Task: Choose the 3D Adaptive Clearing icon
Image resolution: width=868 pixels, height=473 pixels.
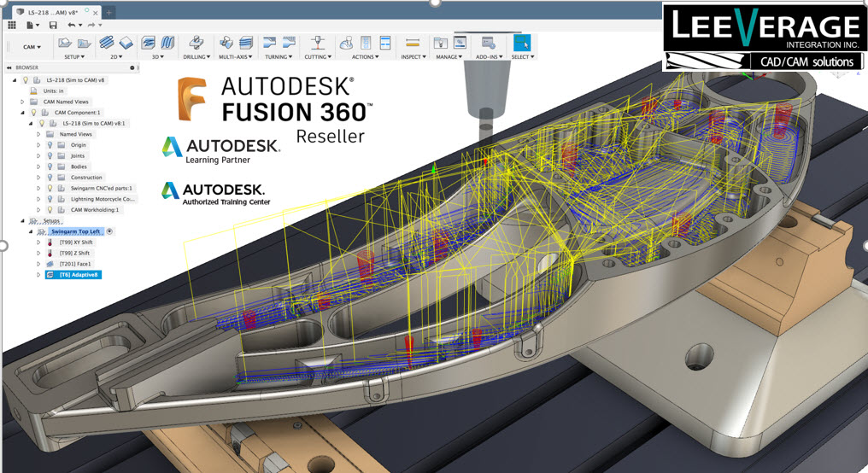Action: point(148,43)
